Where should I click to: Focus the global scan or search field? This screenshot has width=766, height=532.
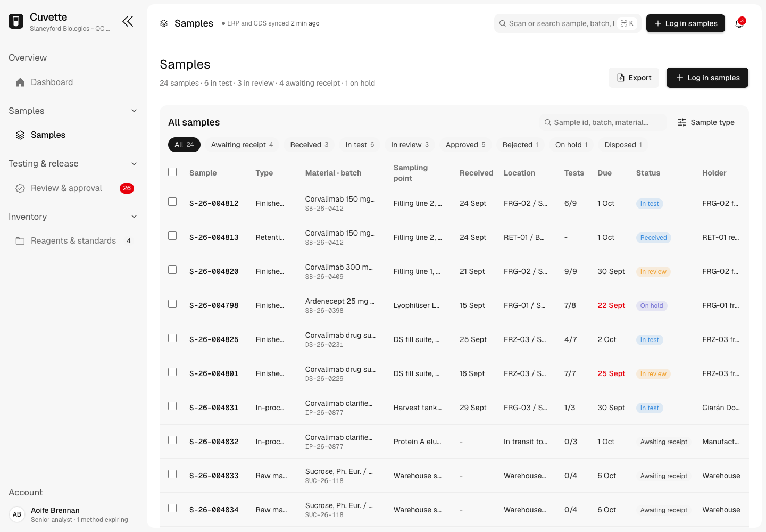567,23
